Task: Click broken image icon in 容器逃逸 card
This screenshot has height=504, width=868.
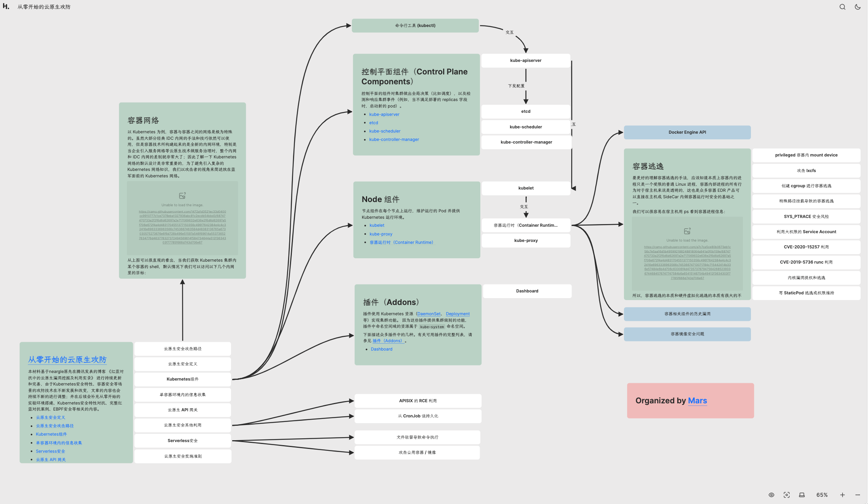Action: [x=687, y=231]
